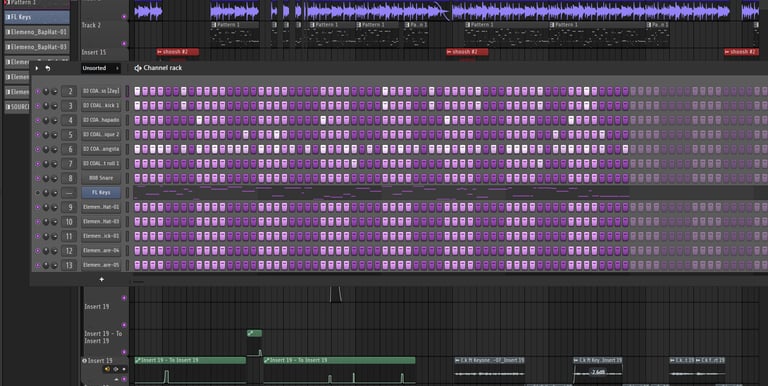Screen dimensions: 768x386
Task: Select FL Keys in the left picker panel
Action: (x=37, y=17)
